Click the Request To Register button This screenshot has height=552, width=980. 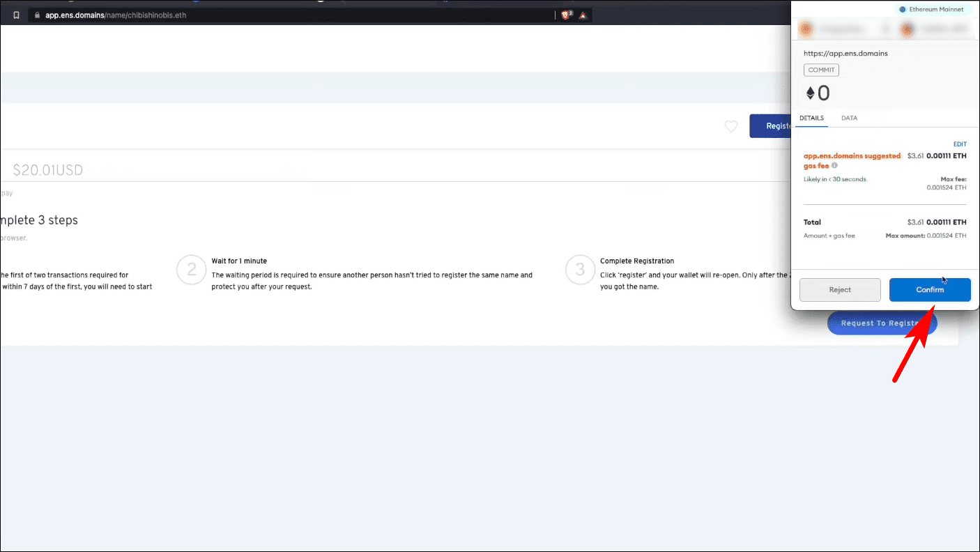click(882, 323)
